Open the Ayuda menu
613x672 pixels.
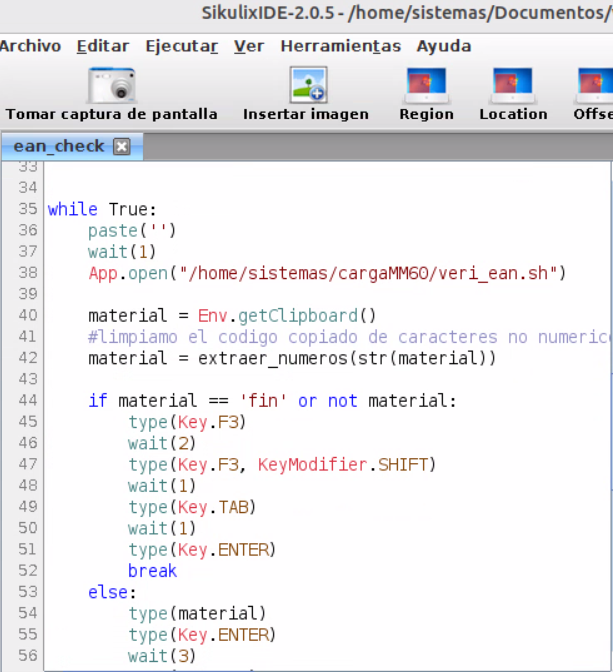pyautogui.click(x=444, y=46)
